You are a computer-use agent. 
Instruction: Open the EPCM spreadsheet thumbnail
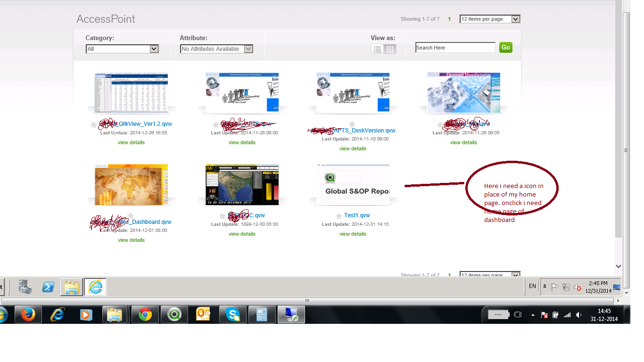(x=131, y=93)
